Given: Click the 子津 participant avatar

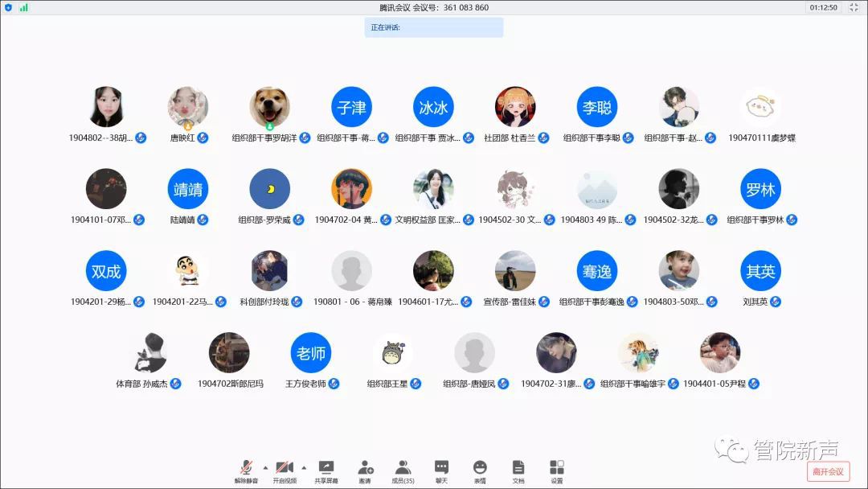Looking at the screenshot, I should click(351, 107).
